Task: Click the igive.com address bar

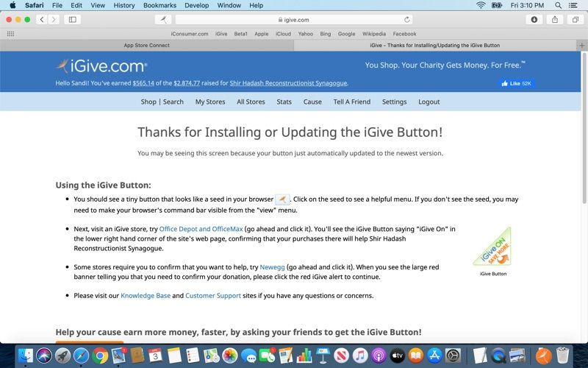Action: click(x=293, y=20)
